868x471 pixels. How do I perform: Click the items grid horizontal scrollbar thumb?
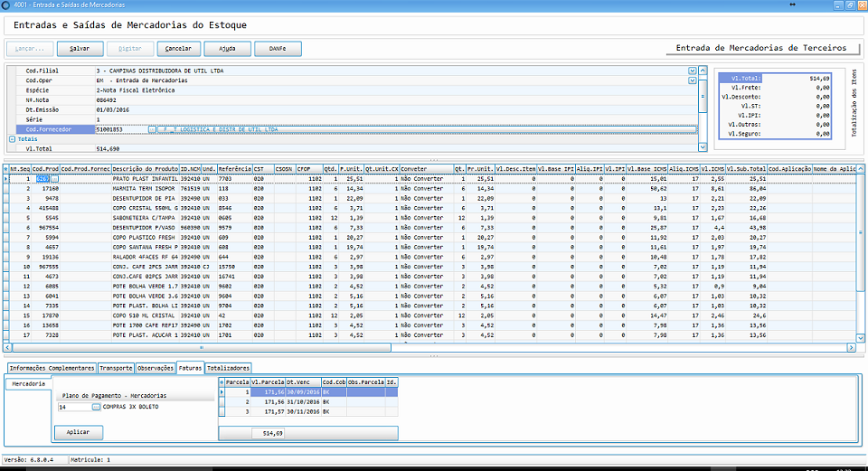202,347
